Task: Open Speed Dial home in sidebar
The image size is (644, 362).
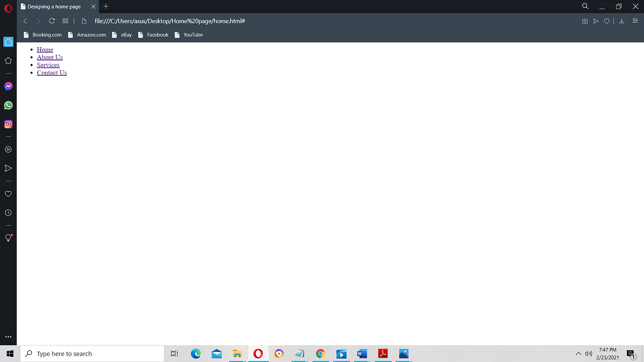Action: pyautogui.click(x=8, y=41)
